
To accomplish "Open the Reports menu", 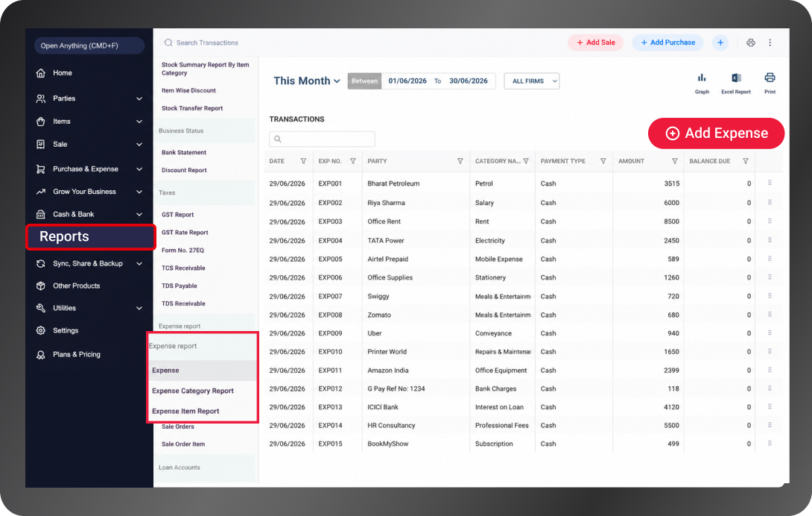I will pos(91,237).
